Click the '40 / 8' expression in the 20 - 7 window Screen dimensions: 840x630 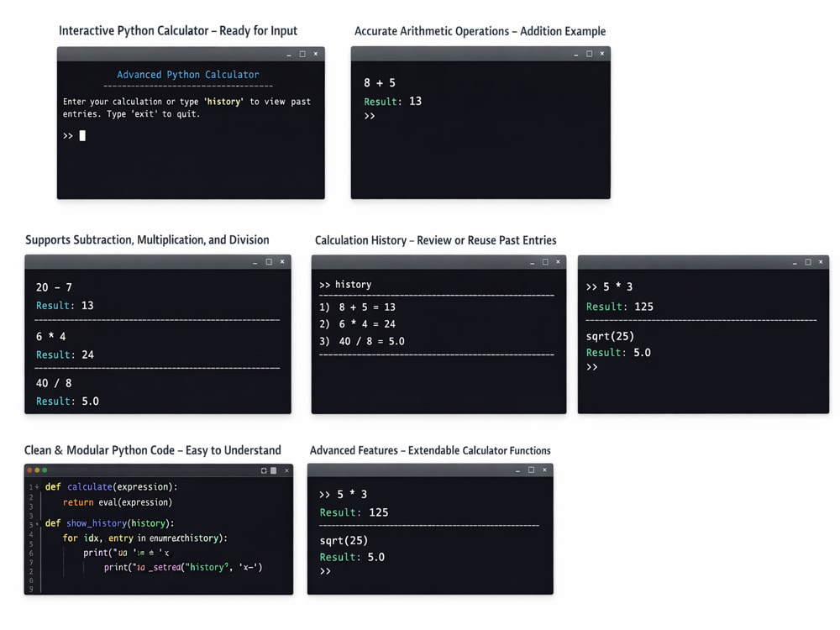[x=54, y=383]
